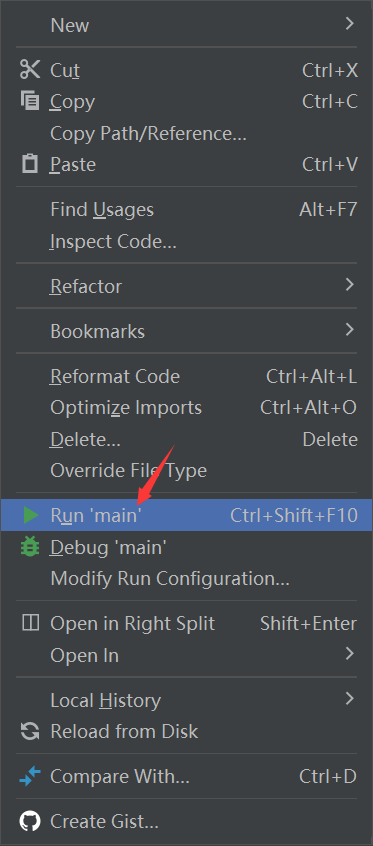Click the green Run triangle icon

[31, 515]
